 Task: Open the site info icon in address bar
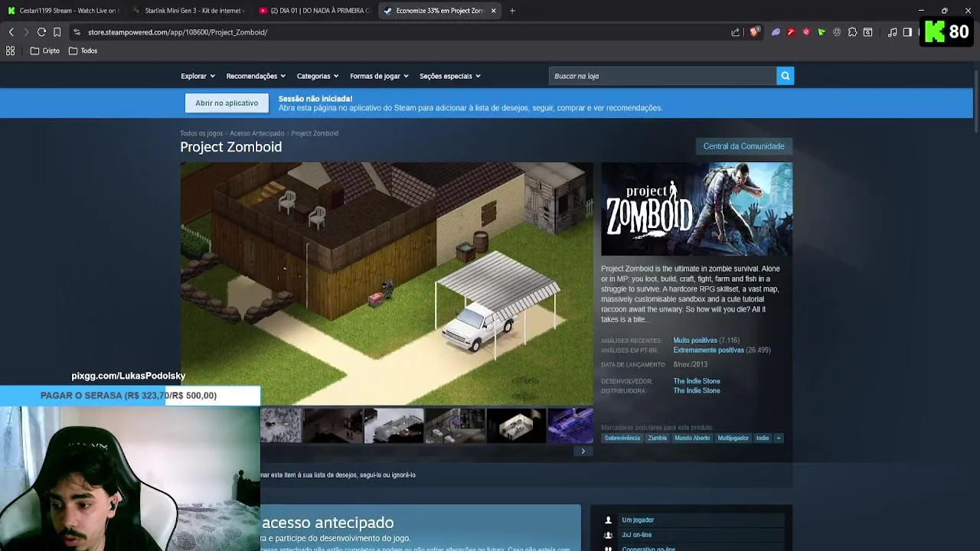[x=77, y=32]
